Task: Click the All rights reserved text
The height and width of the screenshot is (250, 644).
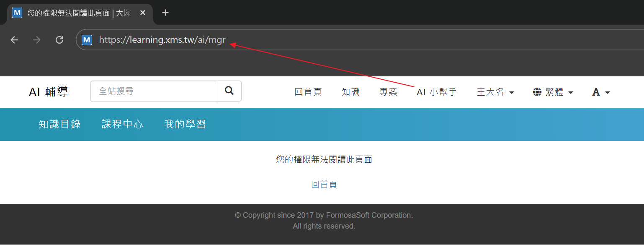Action: (324, 226)
